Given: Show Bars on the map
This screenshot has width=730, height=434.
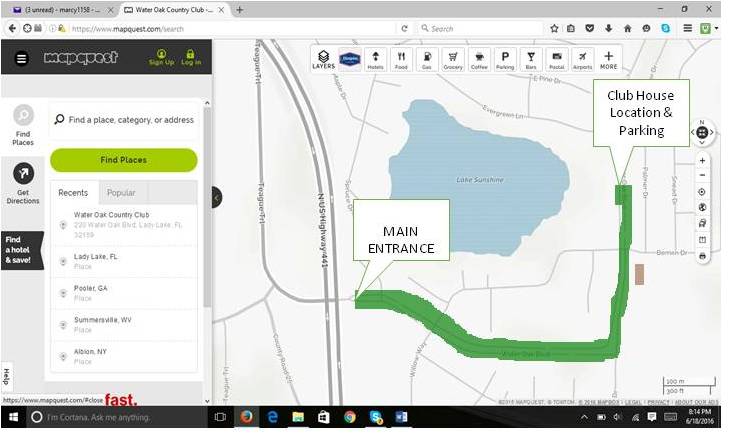Looking at the screenshot, I should coord(531,60).
